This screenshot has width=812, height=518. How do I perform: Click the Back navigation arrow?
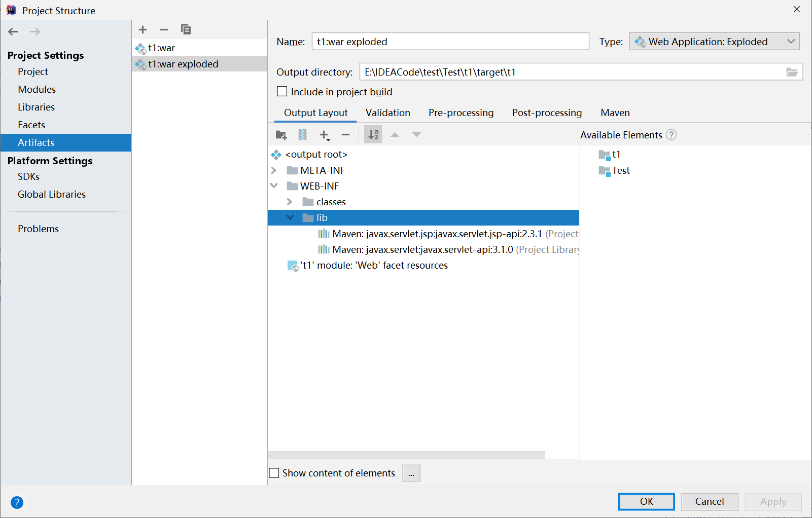(13, 31)
